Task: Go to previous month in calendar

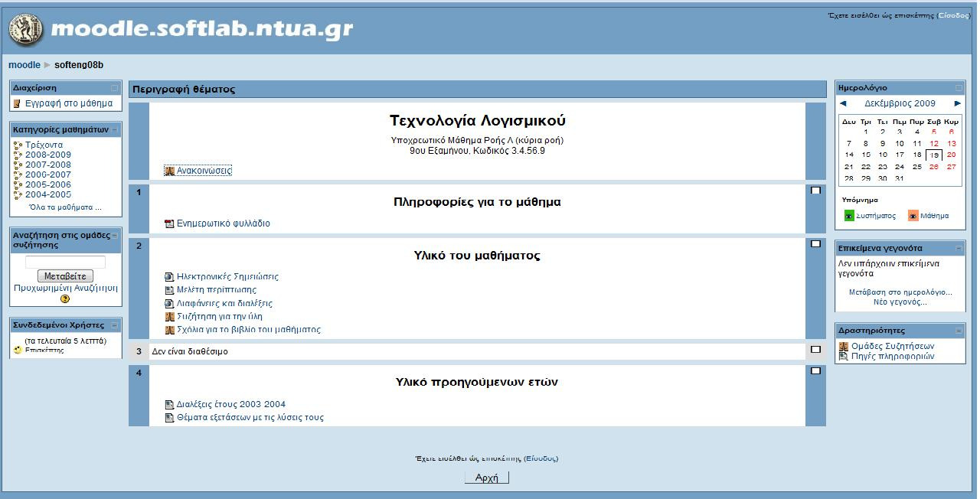Action: (x=843, y=103)
